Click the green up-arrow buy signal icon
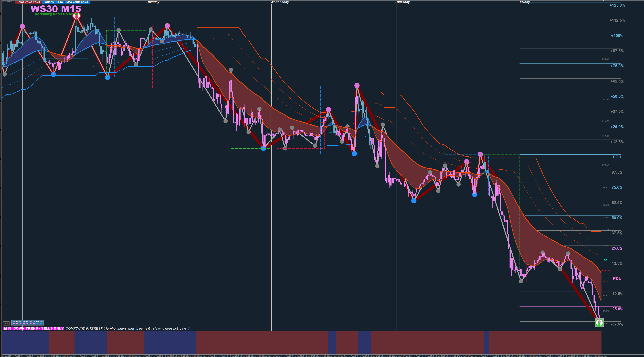Viewport: 644px width, 357px height. click(599, 322)
